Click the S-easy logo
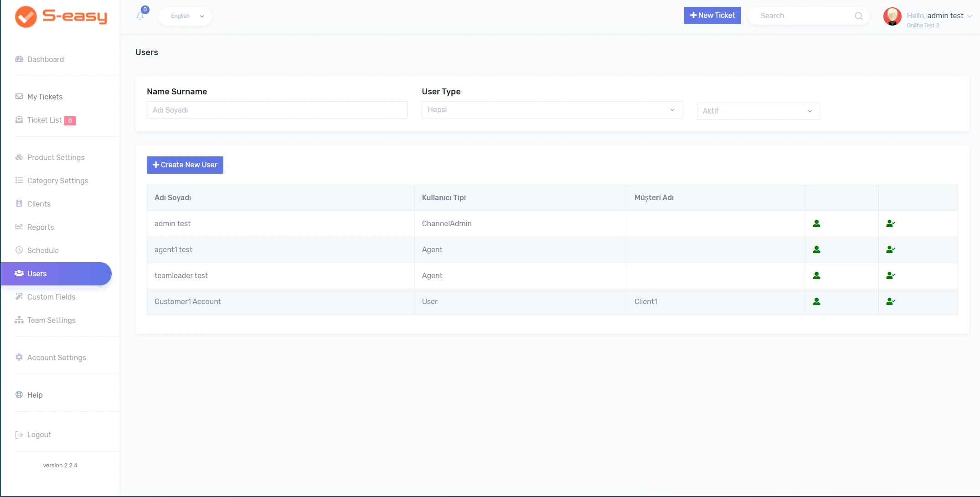 pyautogui.click(x=61, y=17)
